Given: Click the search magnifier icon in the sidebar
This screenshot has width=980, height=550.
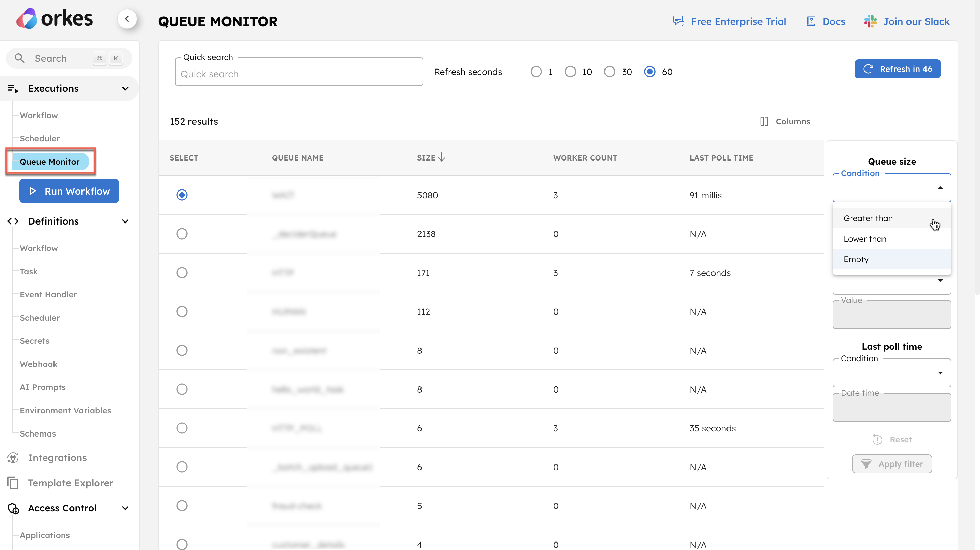Looking at the screenshot, I should [x=19, y=58].
